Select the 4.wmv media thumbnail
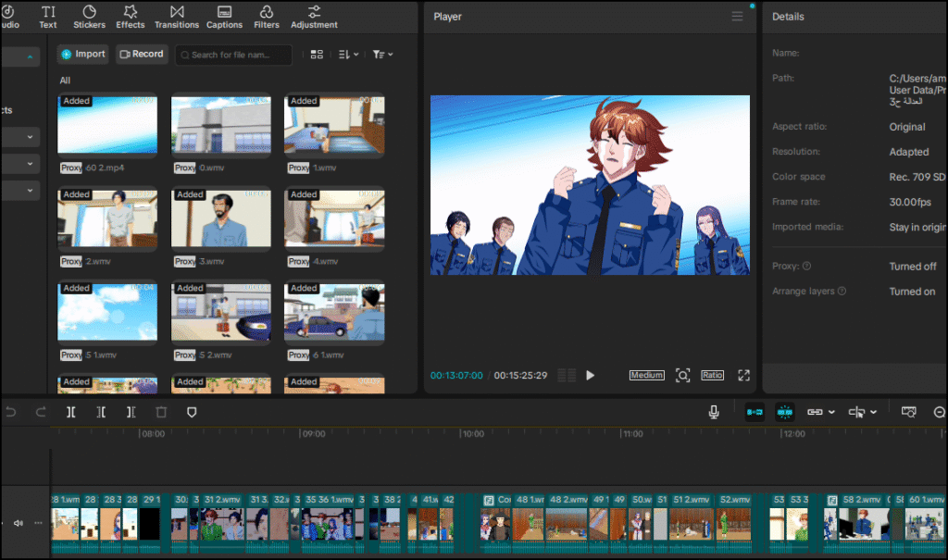Screen dimensions: 948x560 (x=334, y=218)
